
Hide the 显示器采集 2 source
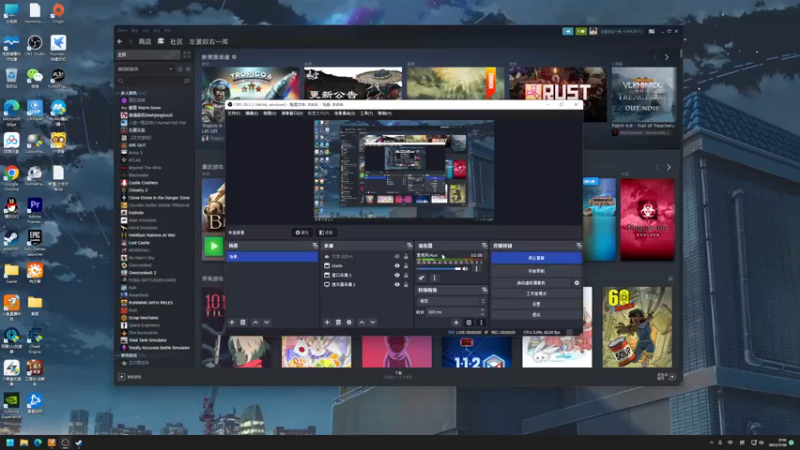pyautogui.click(x=397, y=284)
